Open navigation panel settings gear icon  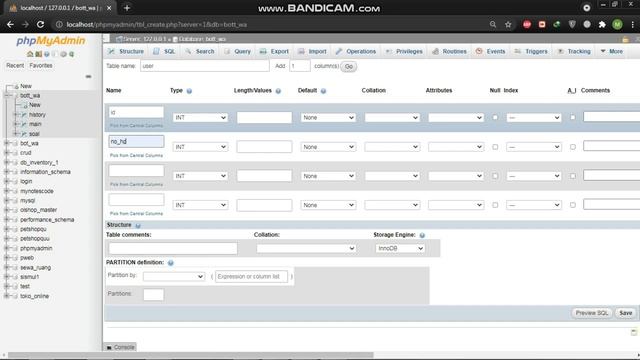coord(63,54)
